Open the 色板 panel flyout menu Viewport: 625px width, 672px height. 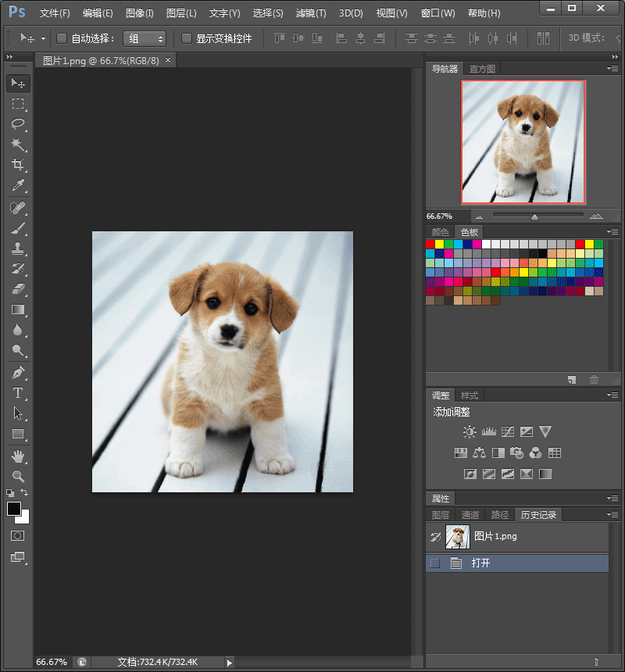612,231
